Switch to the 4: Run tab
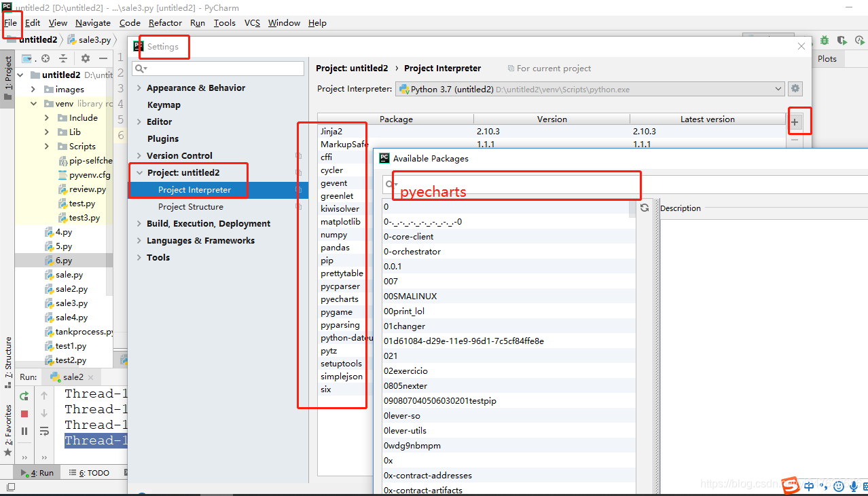This screenshot has height=496, width=868. [x=37, y=473]
